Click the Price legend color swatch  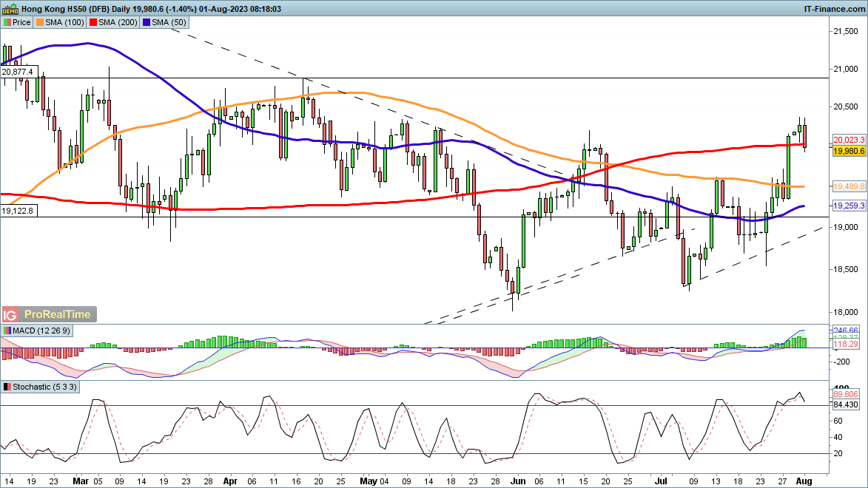(7, 23)
